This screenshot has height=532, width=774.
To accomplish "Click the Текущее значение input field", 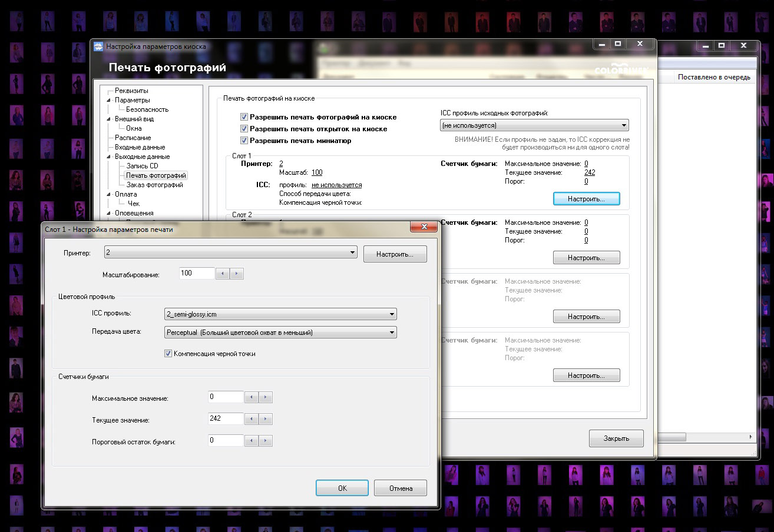I will 226,418.
